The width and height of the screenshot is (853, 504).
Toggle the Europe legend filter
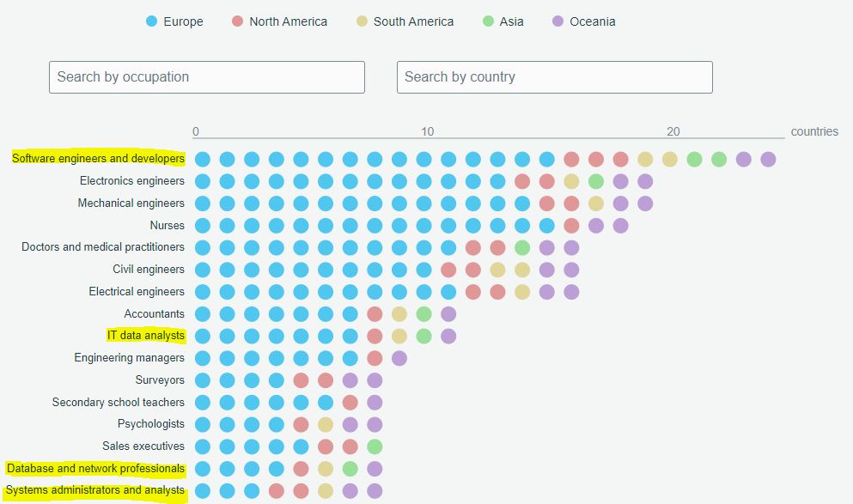coord(174,21)
